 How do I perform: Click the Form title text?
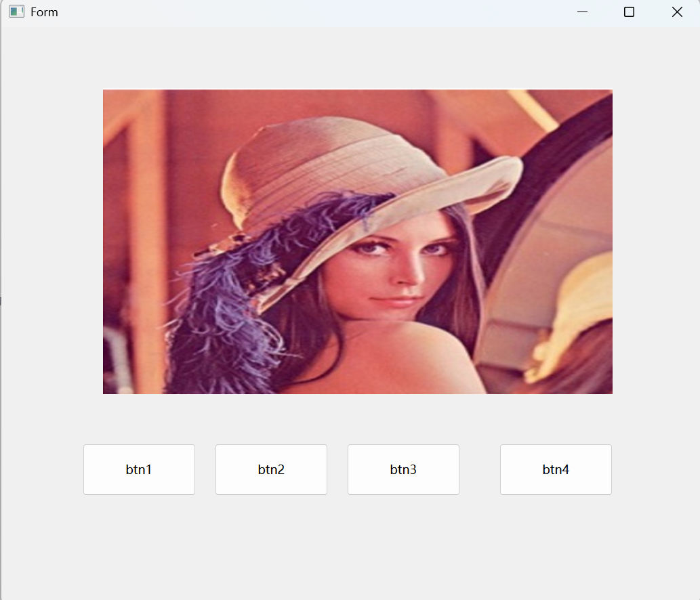[44, 12]
